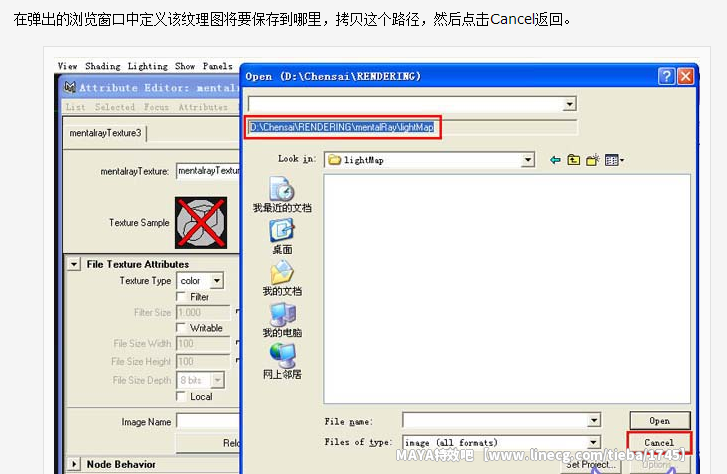Open 我最近的文档 recent documents shortcut
This screenshot has height=474, width=727.
[x=282, y=195]
